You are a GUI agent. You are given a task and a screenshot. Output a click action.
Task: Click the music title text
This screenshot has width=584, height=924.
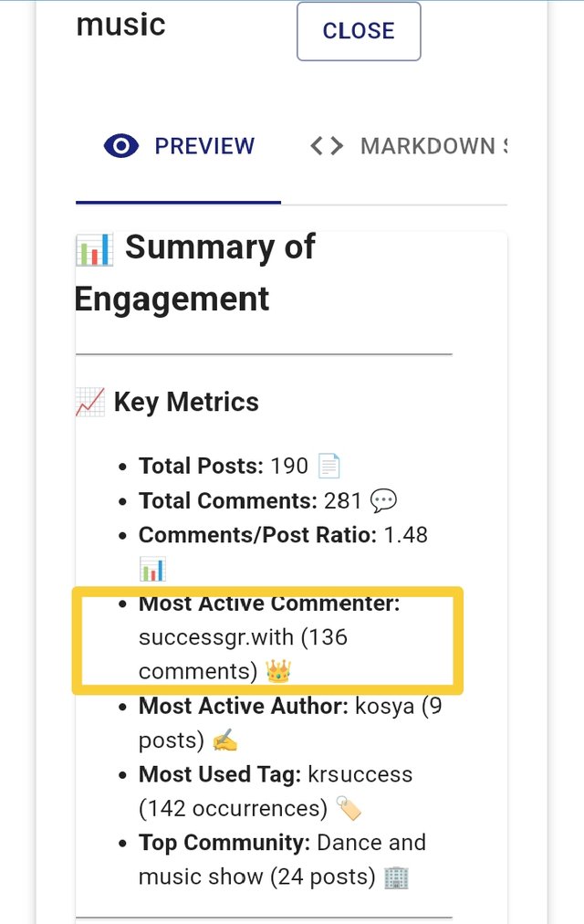(120, 25)
